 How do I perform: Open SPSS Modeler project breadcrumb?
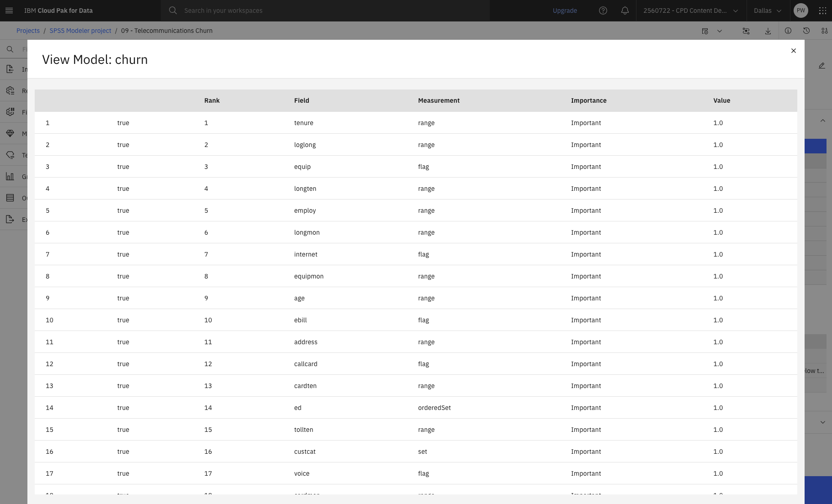(x=80, y=31)
